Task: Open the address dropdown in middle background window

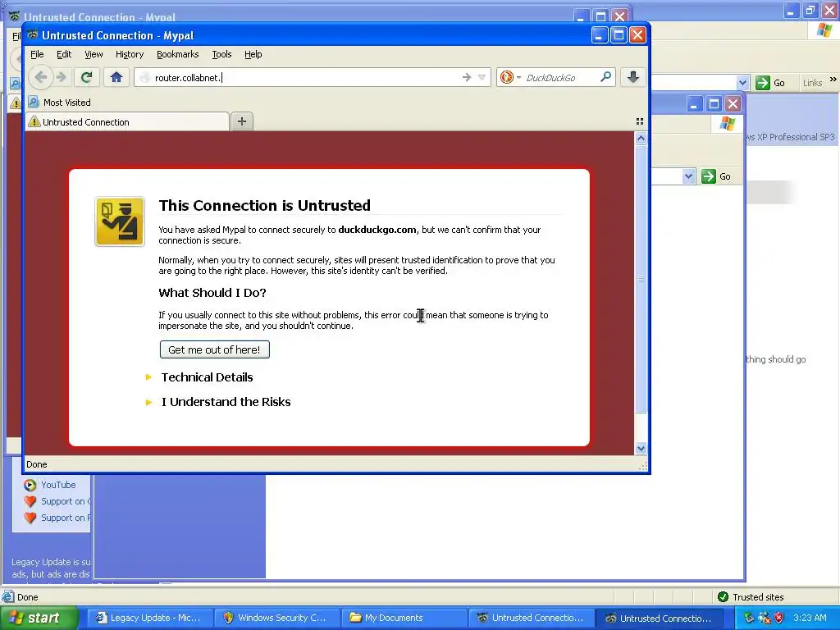Action: [688, 176]
